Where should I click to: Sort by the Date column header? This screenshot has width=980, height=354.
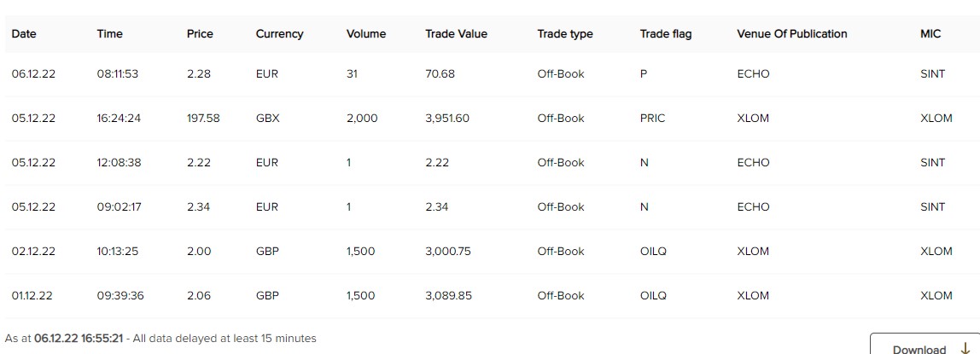(x=24, y=34)
